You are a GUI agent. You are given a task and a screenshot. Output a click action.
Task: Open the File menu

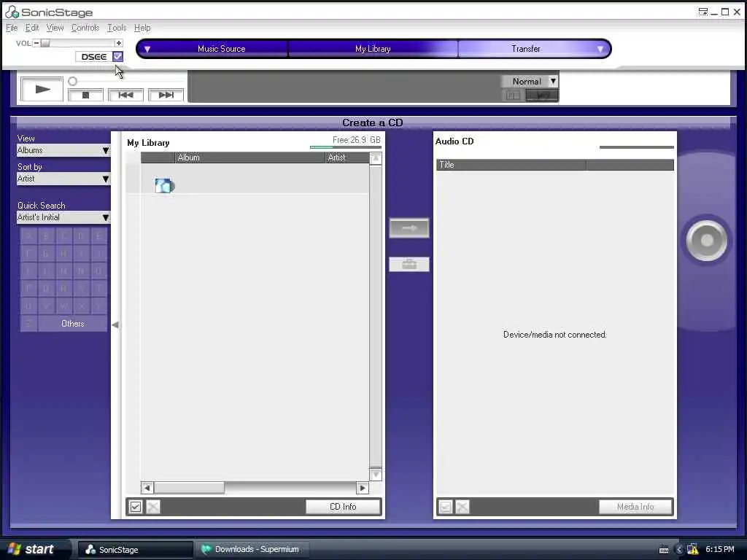tap(12, 28)
